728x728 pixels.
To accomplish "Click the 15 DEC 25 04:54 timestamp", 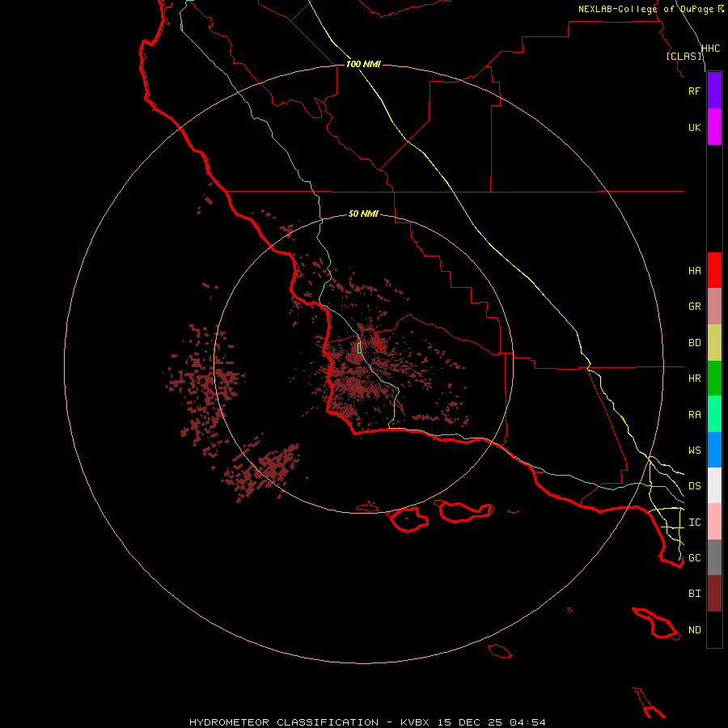I will pos(492,722).
